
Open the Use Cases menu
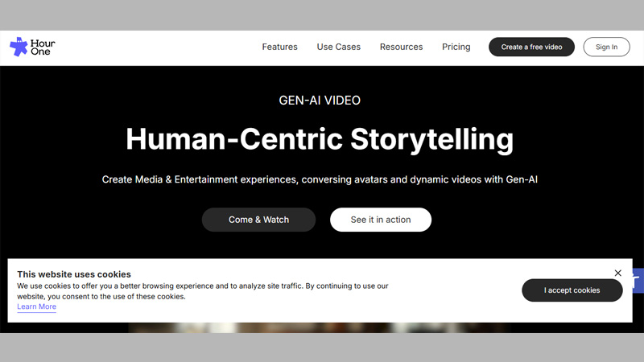coord(338,47)
